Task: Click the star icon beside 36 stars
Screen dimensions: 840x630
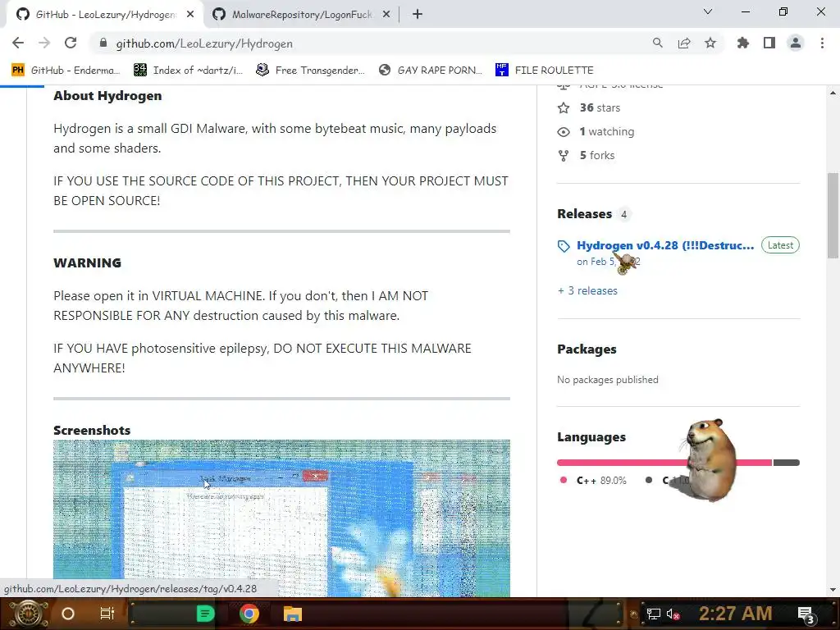Action: click(564, 107)
